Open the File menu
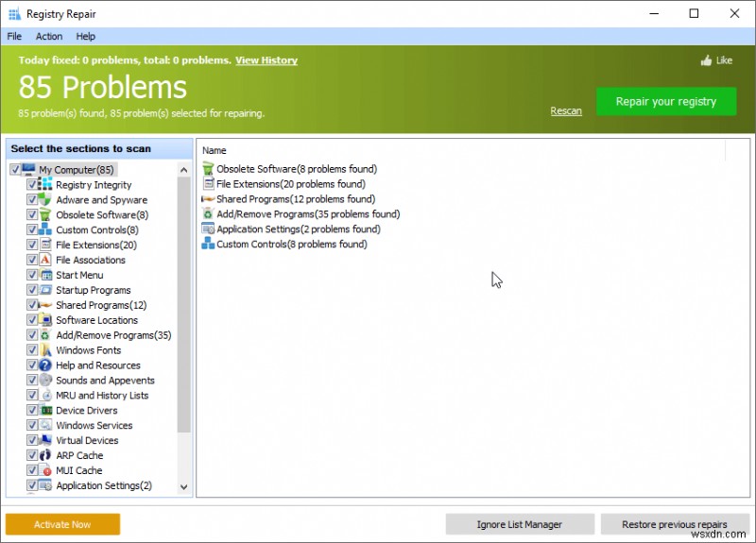 coord(14,36)
